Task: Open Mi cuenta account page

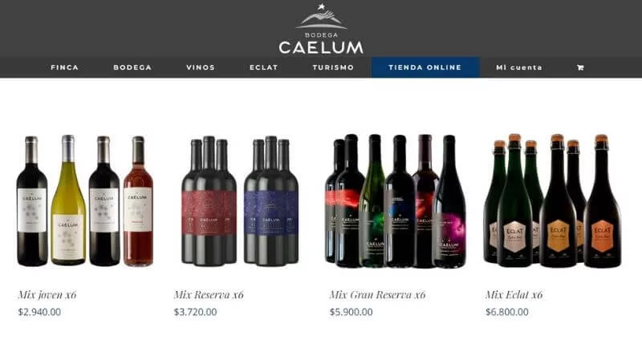Action: 519,67
